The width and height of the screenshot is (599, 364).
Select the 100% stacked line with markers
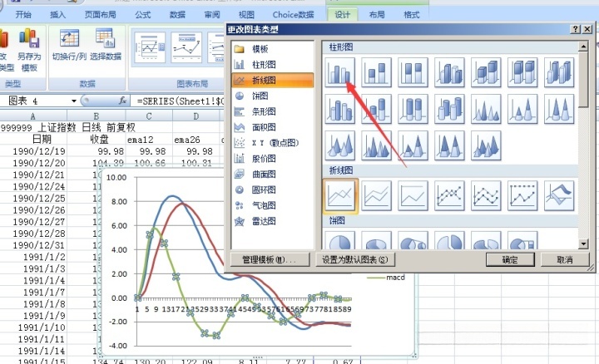coord(522,196)
